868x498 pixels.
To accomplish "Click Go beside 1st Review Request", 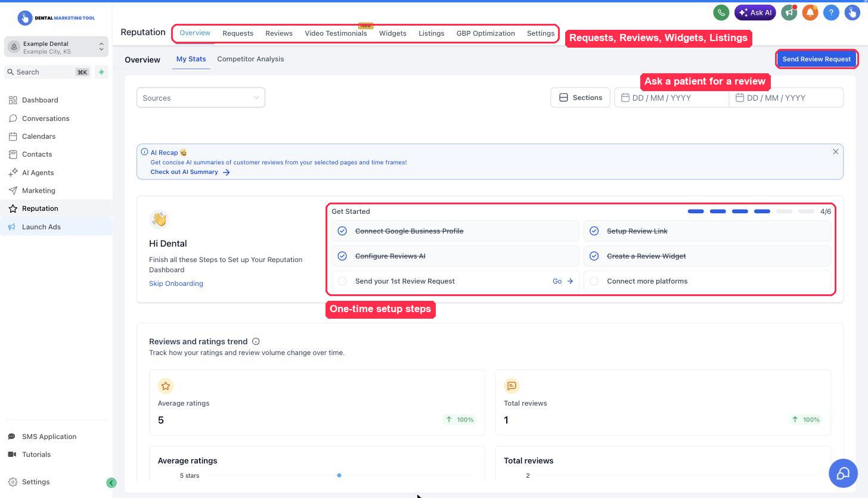I will click(x=563, y=281).
